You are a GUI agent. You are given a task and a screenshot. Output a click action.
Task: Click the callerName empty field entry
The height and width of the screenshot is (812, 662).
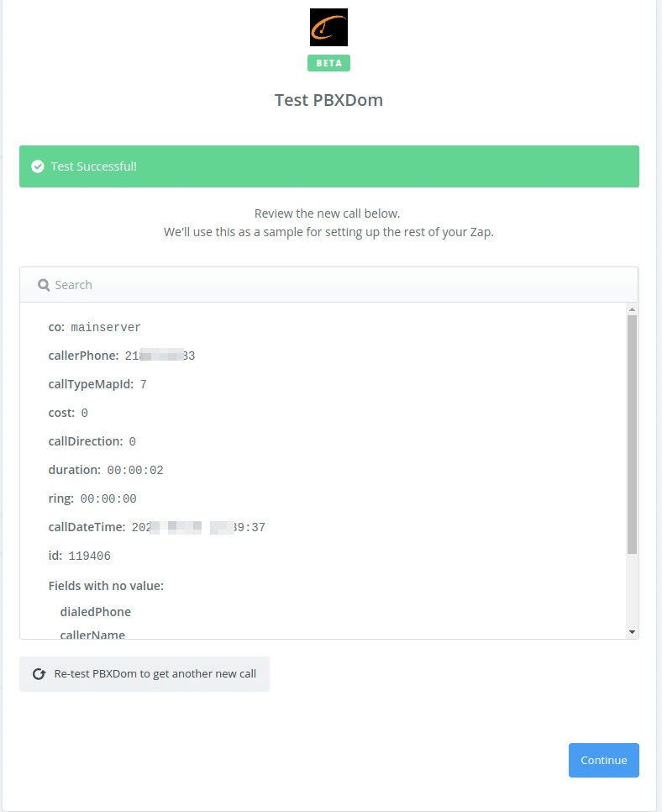[x=91, y=635]
